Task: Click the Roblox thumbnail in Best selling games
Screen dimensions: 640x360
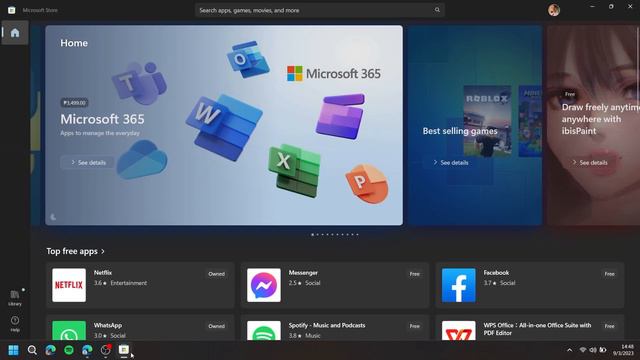Action: [x=487, y=121]
